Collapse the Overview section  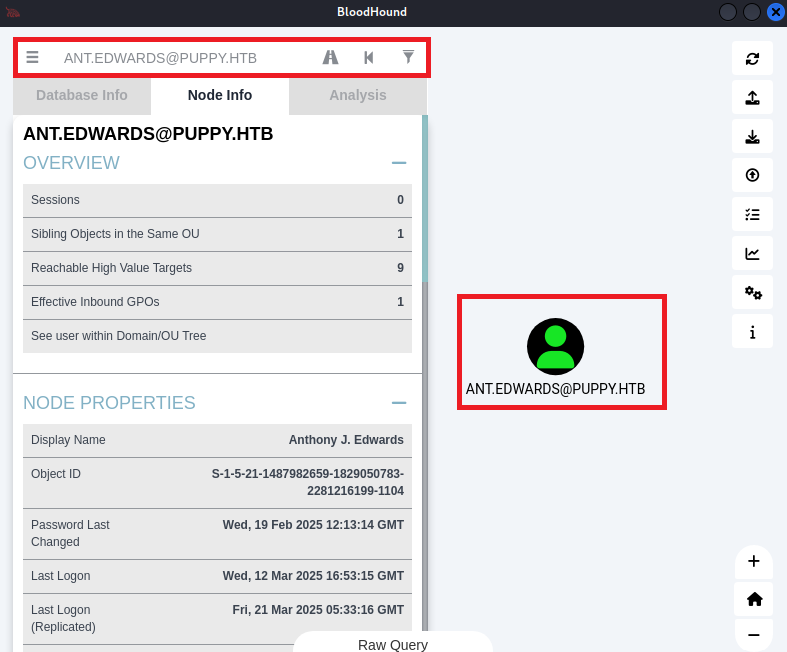(399, 163)
